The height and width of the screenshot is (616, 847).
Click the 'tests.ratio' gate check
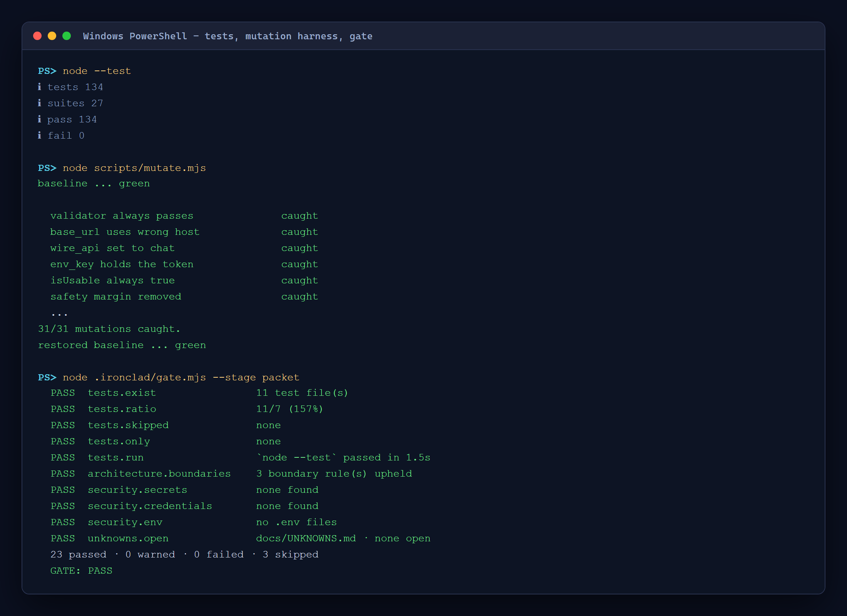(122, 409)
